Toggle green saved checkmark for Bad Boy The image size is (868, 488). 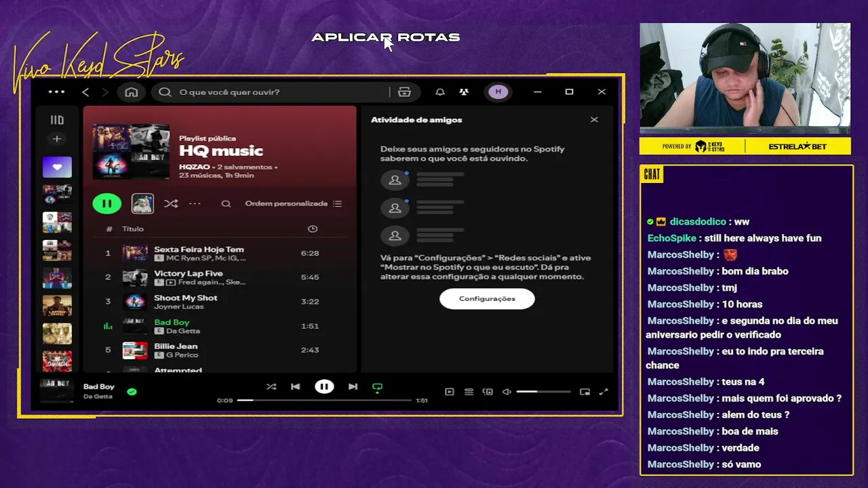point(132,392)
